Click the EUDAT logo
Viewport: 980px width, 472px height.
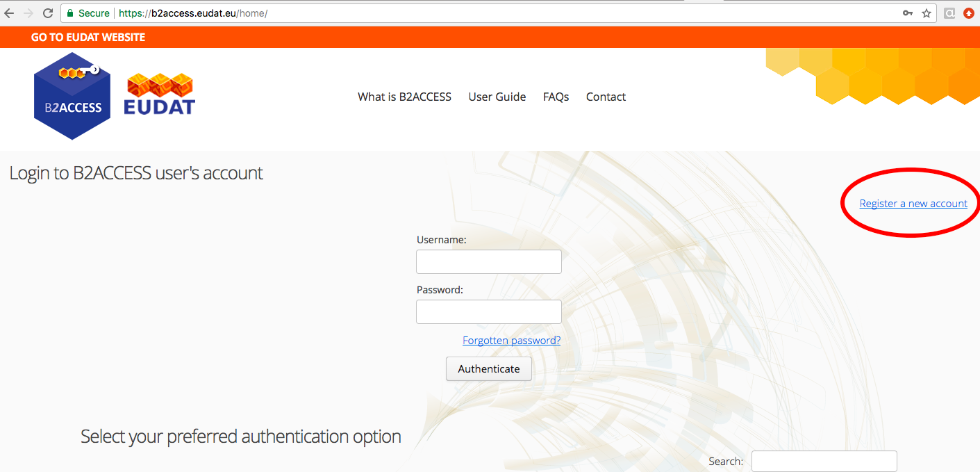click(159, 92)
